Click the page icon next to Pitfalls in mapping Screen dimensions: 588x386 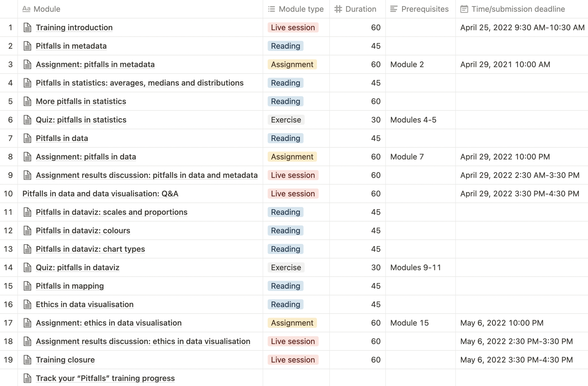(x=27, y=286)
